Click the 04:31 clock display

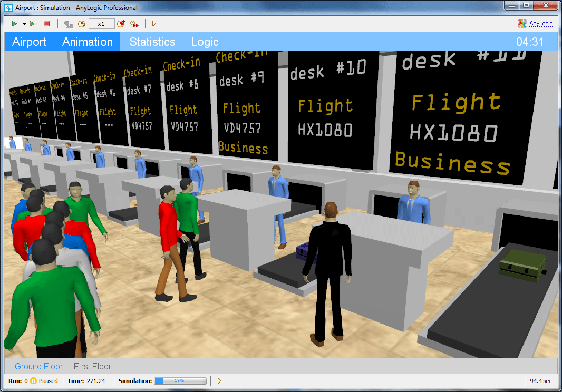click(x=530, y=42)
